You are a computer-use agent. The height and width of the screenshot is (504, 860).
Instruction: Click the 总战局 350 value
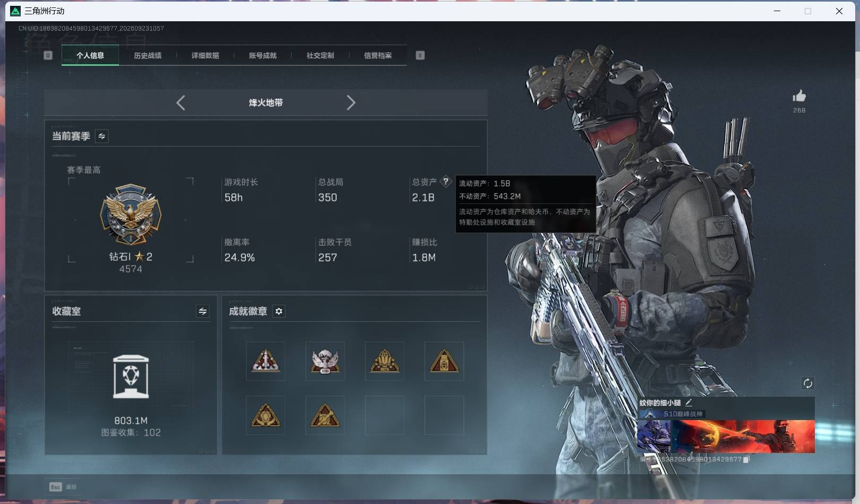pyautogui.click(x=327, y=198)
